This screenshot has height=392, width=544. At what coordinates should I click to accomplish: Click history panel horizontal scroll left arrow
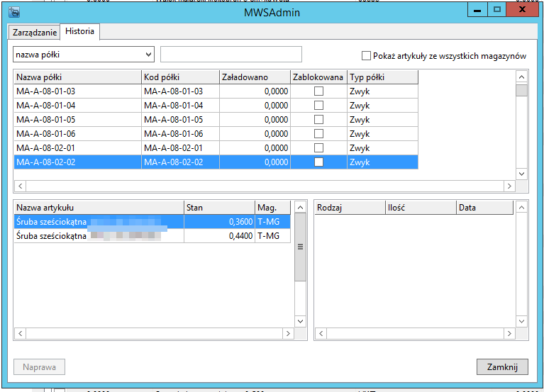(321, 333)
